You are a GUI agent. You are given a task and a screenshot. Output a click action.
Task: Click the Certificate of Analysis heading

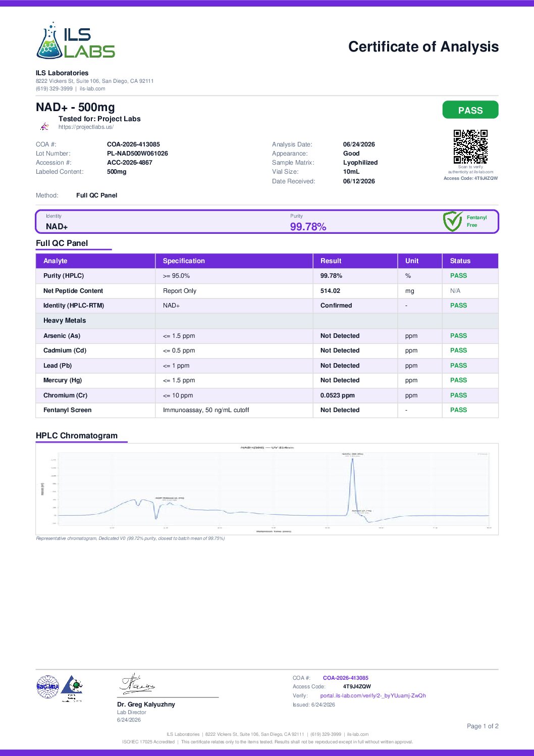coord(423,46)
